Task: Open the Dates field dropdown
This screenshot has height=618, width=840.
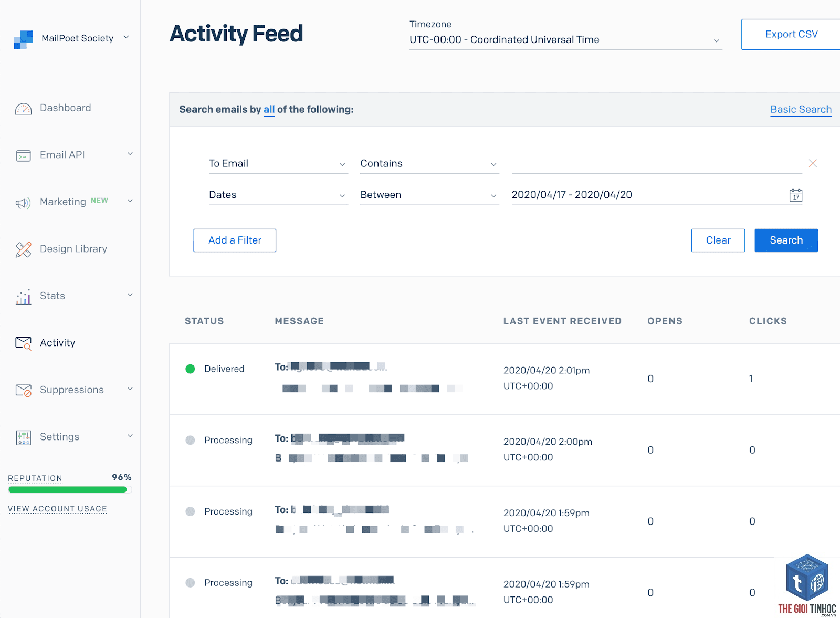Action: point(278,195)
